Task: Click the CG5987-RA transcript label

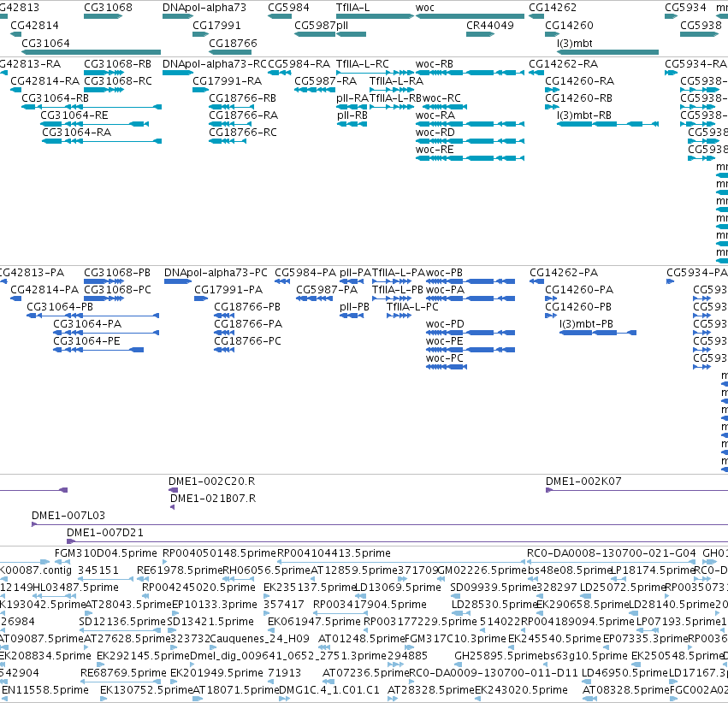Action: pos(325,80)
